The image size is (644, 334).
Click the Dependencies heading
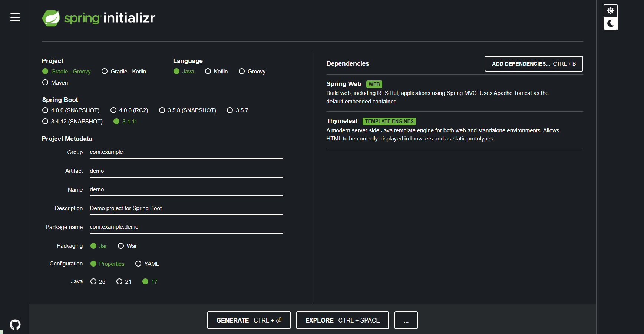347,63
